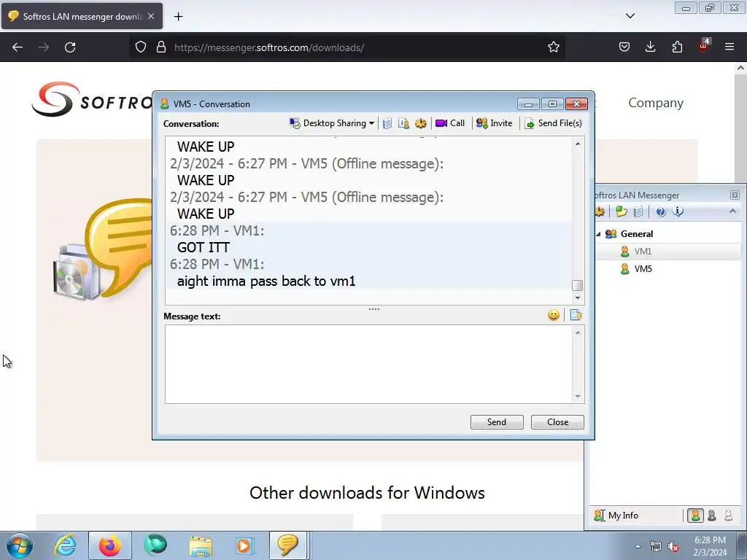747x560 pixels.
Task: Open a new Firefox tab
Action: tap(178, 17)
